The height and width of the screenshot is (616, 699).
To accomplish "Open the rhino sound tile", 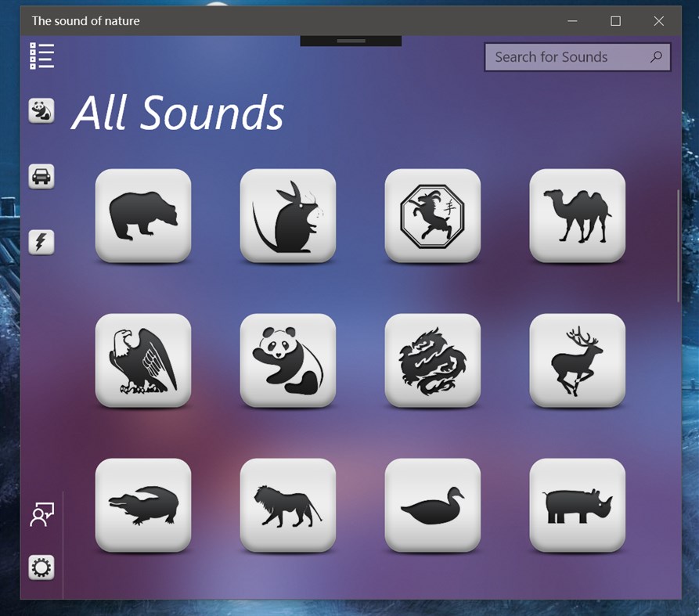I will (577, 505).
